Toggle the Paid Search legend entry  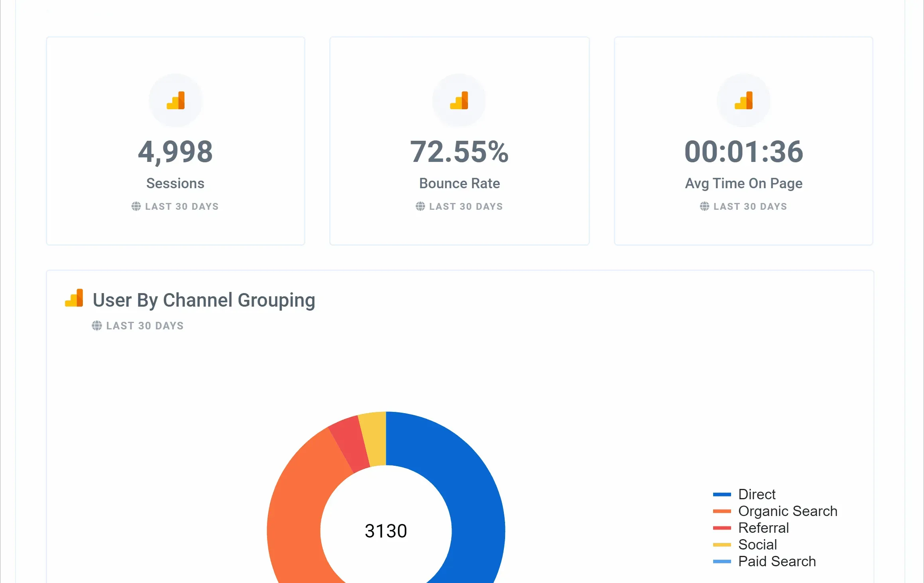point(765,561)
